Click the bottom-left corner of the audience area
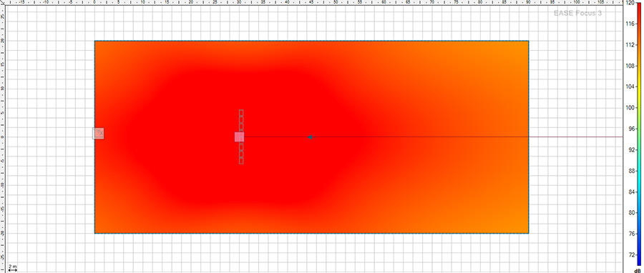 (x=95, y=233)
